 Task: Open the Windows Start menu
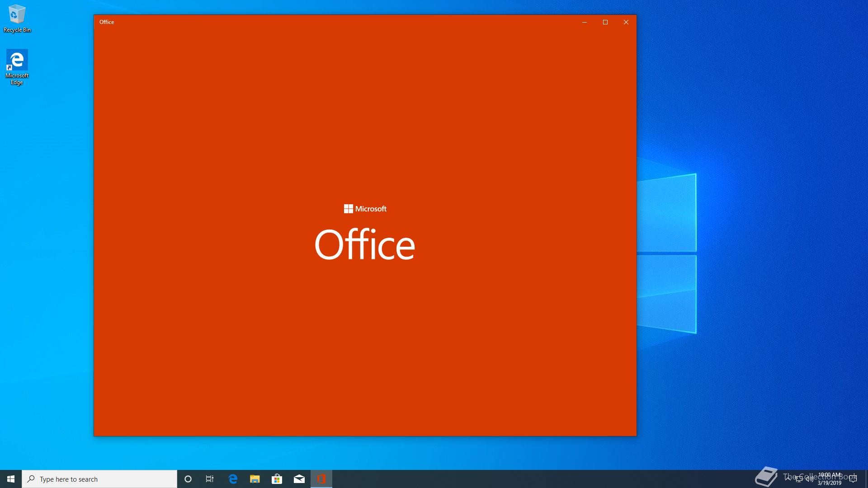pos(11,479)
